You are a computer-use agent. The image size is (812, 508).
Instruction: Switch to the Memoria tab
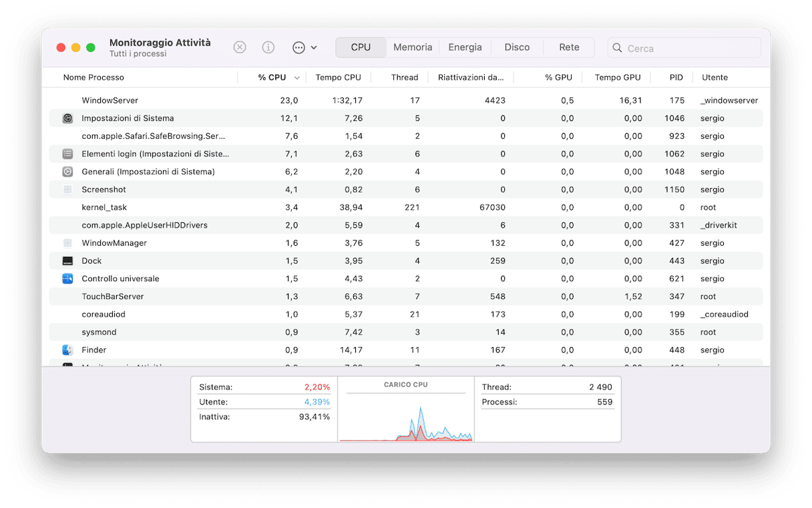(413, 47)
